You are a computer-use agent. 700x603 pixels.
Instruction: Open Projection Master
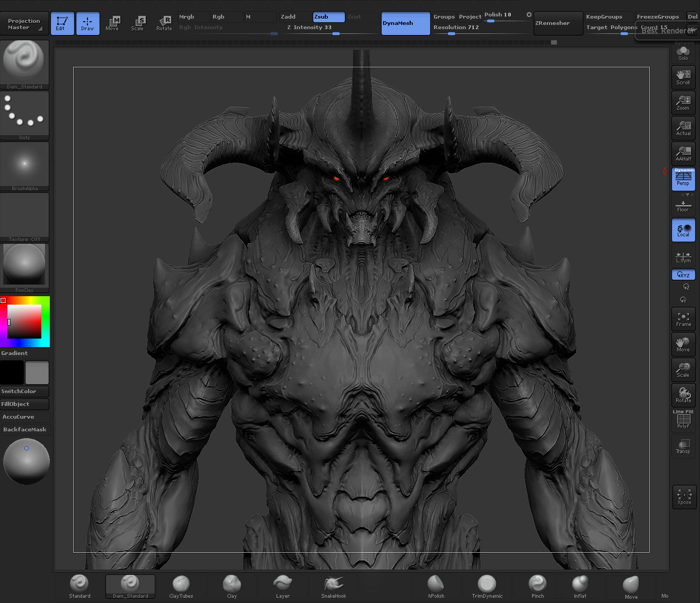[24, 24]
